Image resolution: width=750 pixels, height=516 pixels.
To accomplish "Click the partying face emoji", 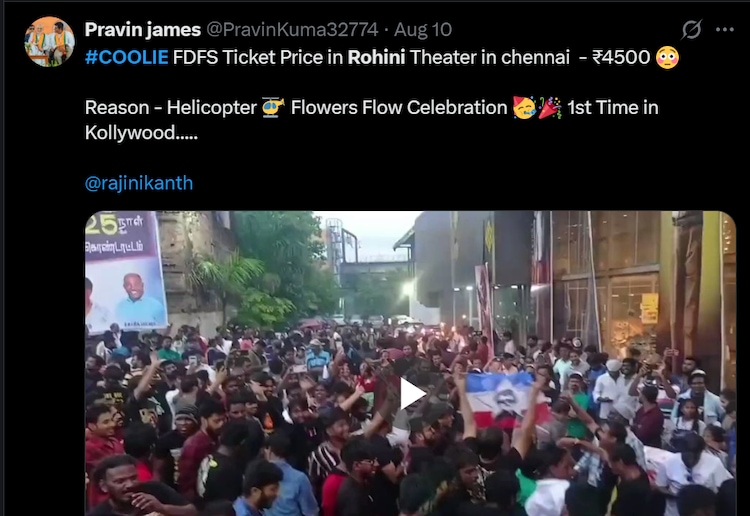I will coord(524,107).
